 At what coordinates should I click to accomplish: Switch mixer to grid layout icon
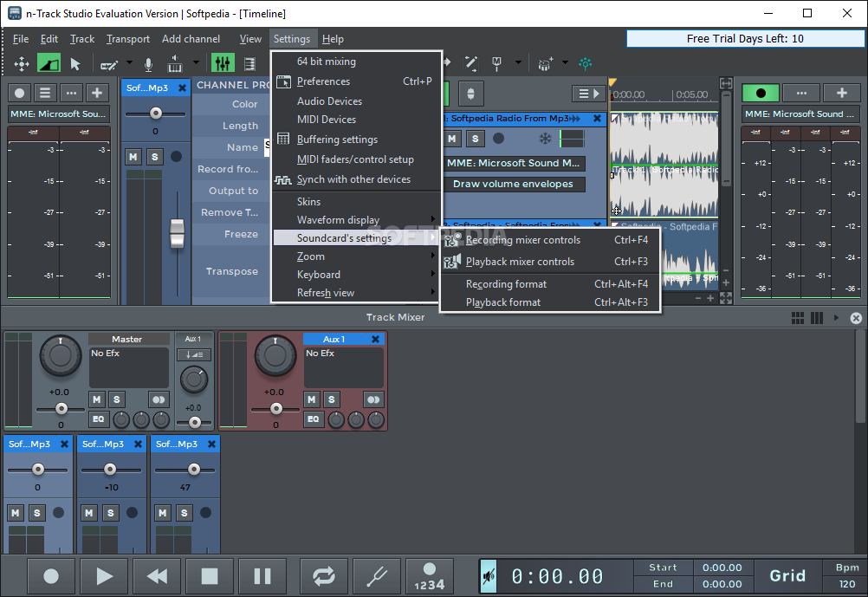pyautogui.click(x=798, y=318)
